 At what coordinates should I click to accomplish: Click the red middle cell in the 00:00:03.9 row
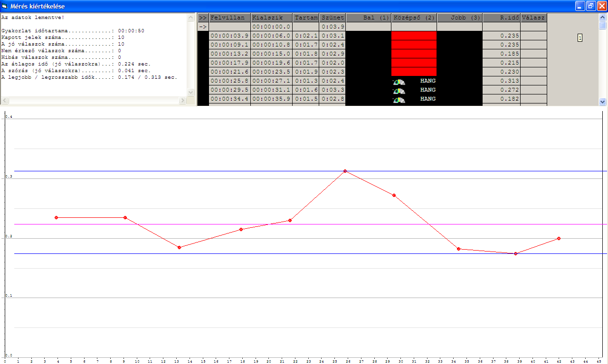414,36
